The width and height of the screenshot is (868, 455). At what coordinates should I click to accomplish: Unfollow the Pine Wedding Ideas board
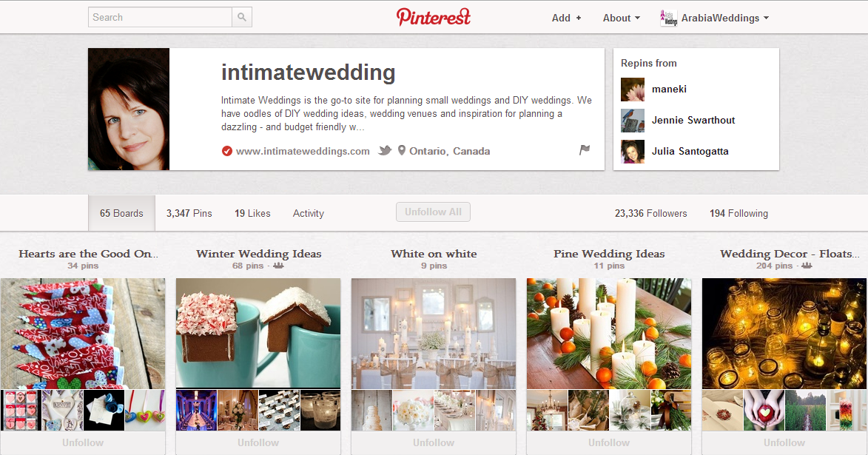tap(609, 443)
